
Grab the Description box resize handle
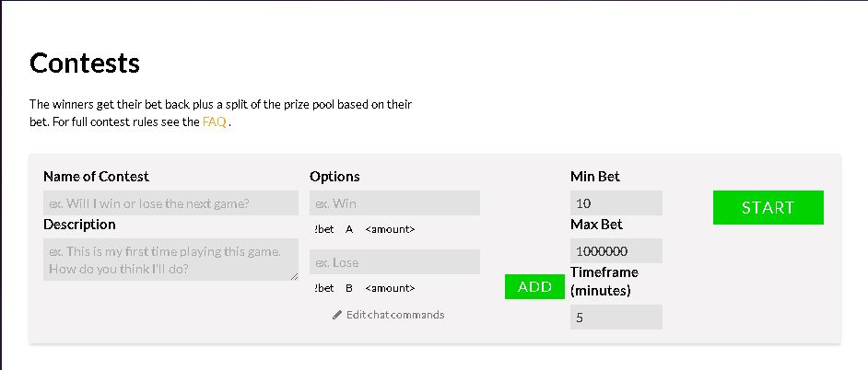point(294,276)
